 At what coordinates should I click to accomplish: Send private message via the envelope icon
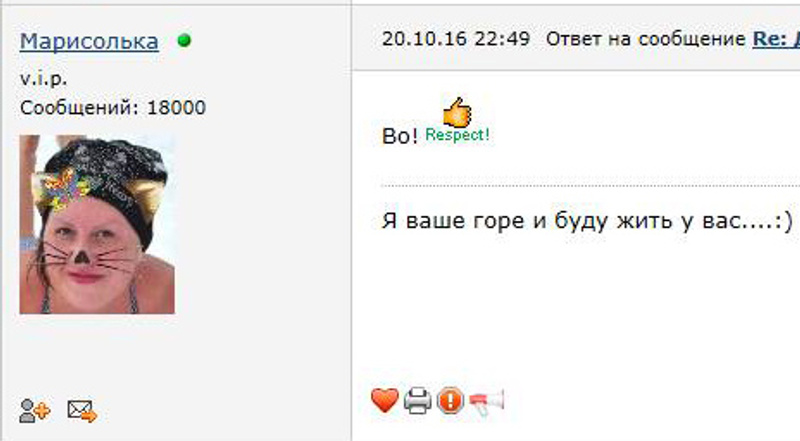tap(82, 411)
